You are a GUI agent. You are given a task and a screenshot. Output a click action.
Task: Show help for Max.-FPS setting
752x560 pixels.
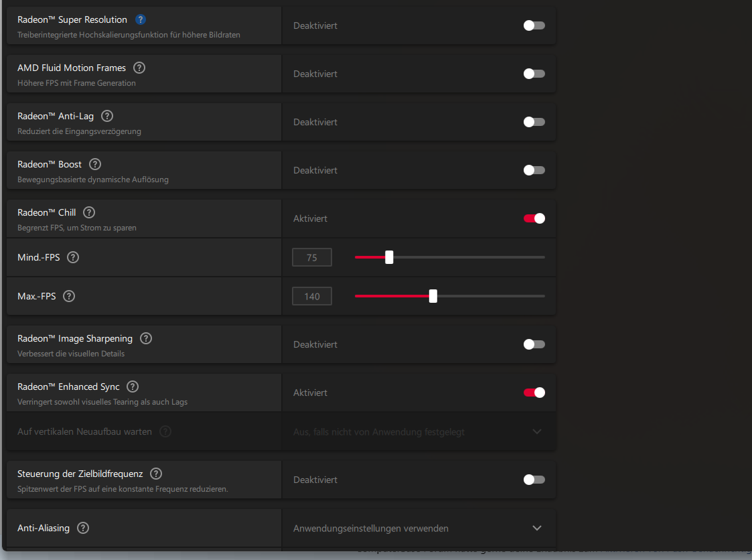click(x=69, y=296)
